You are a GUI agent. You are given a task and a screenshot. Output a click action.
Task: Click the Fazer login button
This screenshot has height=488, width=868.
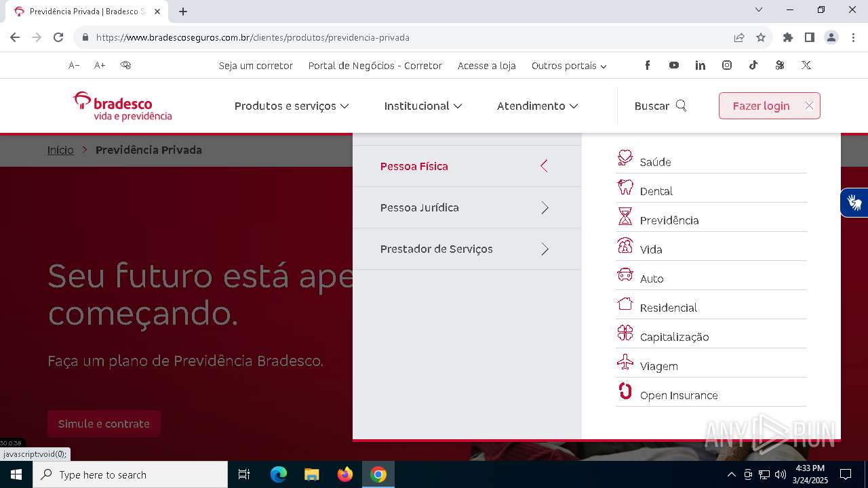tap(770, 106)
